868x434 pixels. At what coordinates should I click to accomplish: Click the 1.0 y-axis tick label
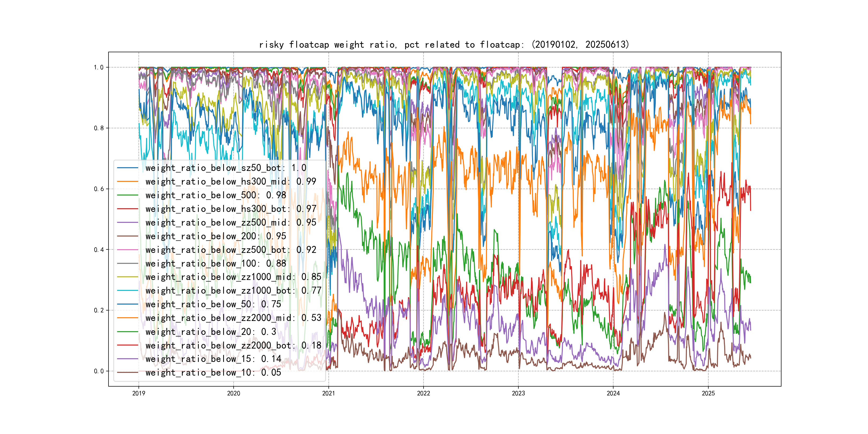98,68
